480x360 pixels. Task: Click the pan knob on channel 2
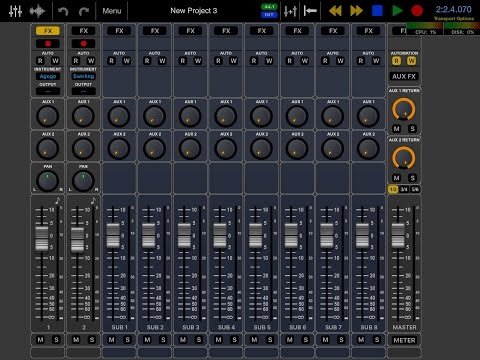coord(83,181)
